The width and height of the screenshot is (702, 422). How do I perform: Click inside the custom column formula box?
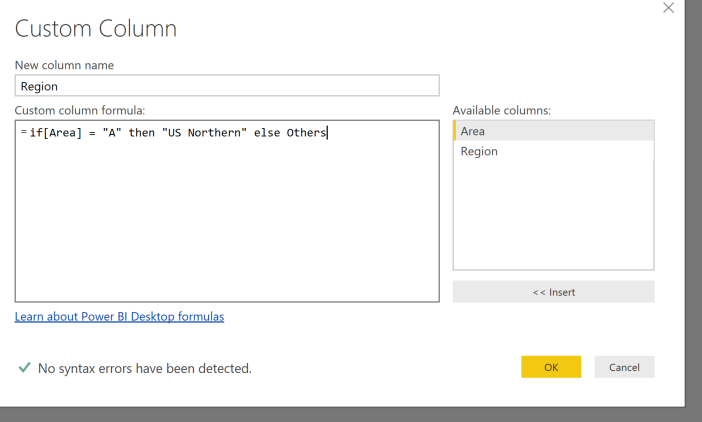click(x=227, y=211)
